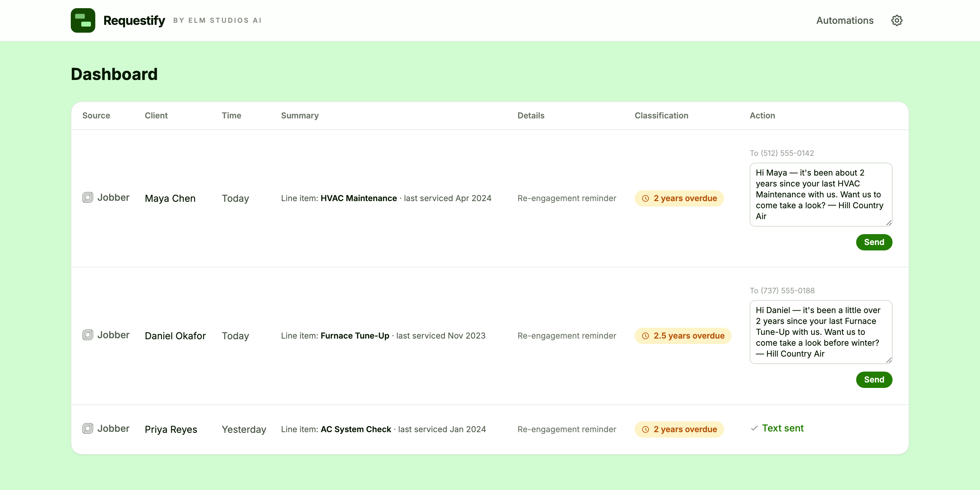Viewport: 980px width, 490px height.
Task: Click Re-engagement reminder in Priya Reyes's row
Action: 567,429
